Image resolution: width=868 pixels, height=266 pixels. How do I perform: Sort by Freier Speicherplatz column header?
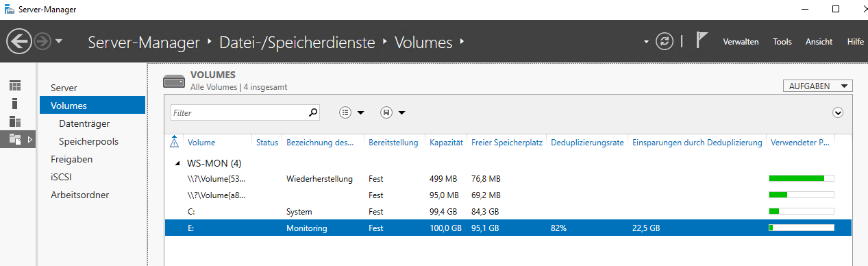[x=507, y=143]
